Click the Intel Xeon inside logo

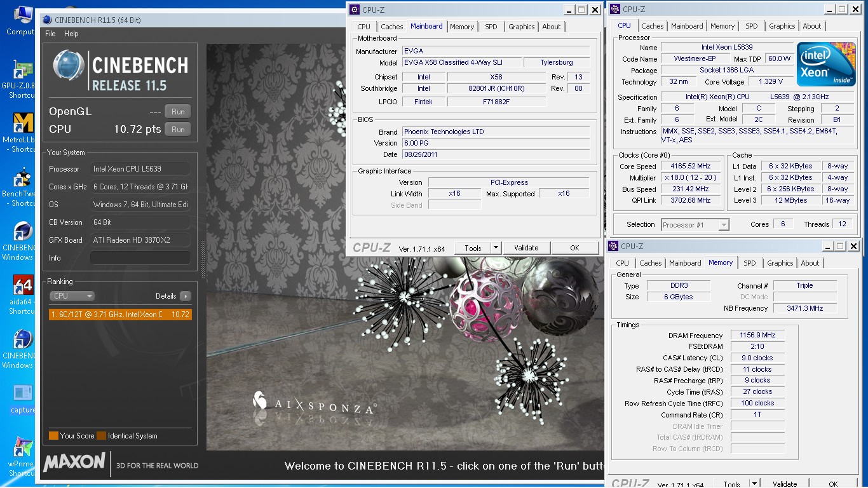click(825, 64)
